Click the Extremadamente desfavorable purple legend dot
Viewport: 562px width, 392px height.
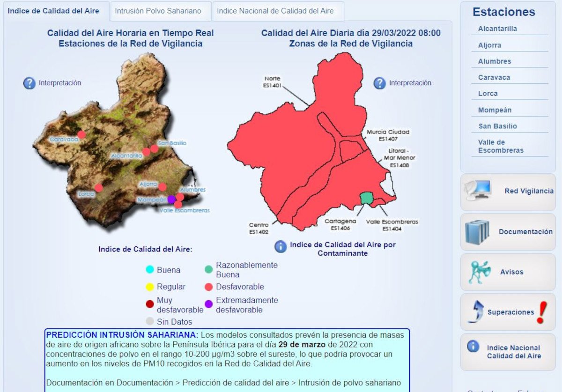(x=209, y=304)
